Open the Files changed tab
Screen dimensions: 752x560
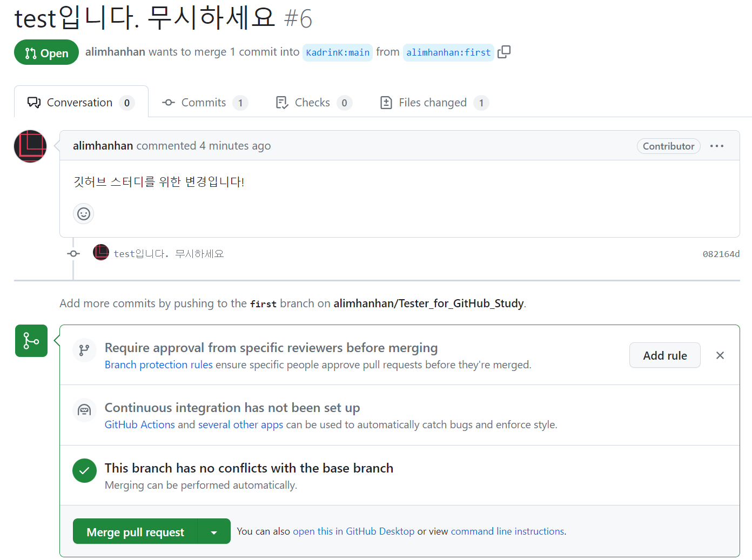(x=434, y=103)
